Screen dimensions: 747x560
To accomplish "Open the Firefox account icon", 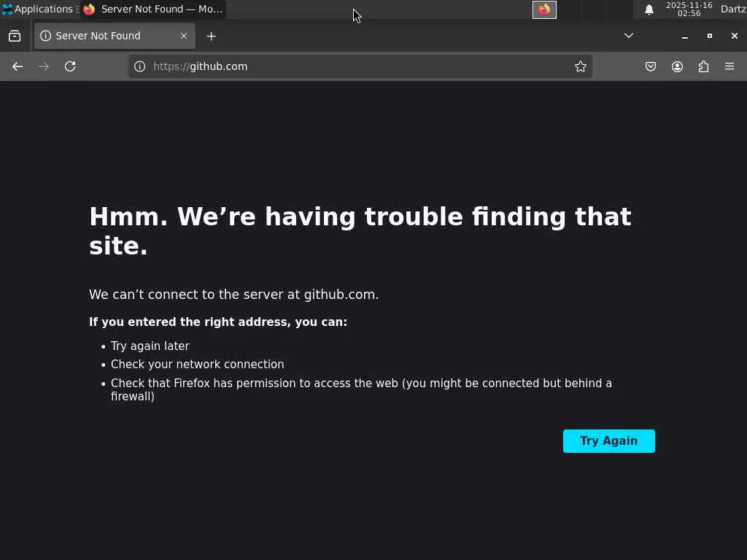I will (x=677, y=66).
